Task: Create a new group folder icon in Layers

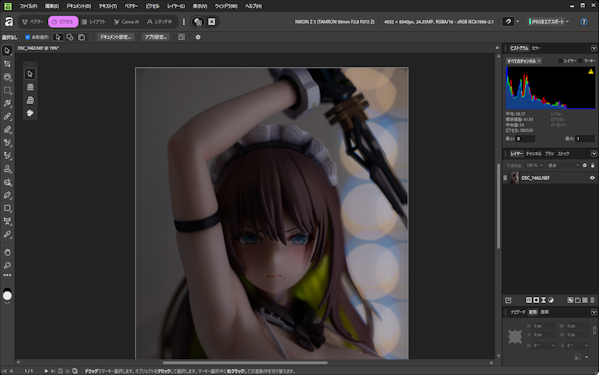Action: (x=578, y=300)
